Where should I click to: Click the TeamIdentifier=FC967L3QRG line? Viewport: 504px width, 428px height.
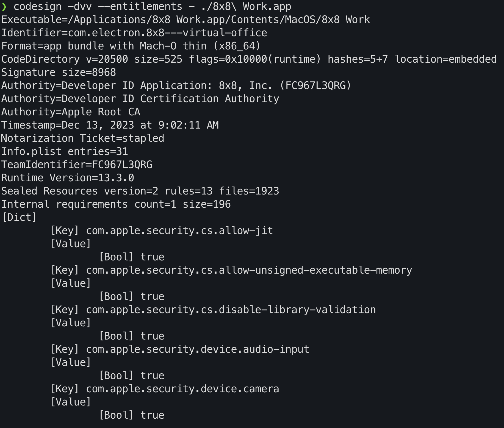(x=77, y=165)
